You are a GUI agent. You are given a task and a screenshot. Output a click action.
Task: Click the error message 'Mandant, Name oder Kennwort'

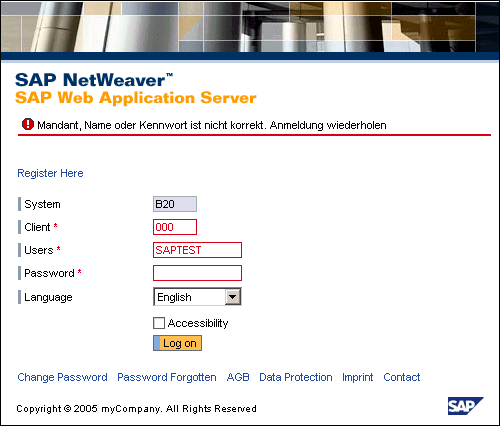(212, 125)
